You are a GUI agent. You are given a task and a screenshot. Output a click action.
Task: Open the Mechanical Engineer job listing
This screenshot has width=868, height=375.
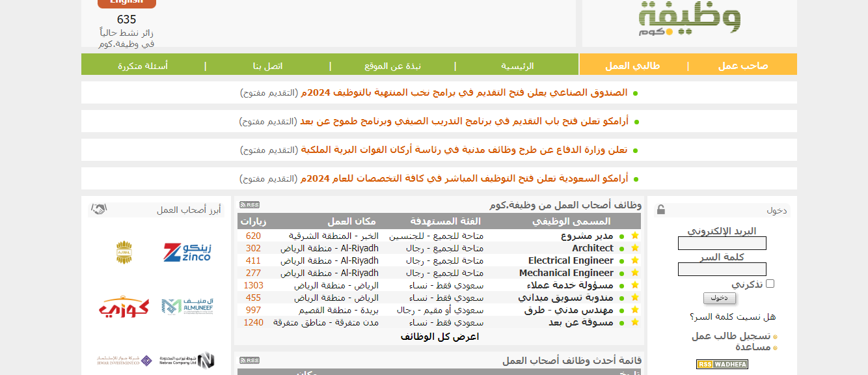coord(566,273)
